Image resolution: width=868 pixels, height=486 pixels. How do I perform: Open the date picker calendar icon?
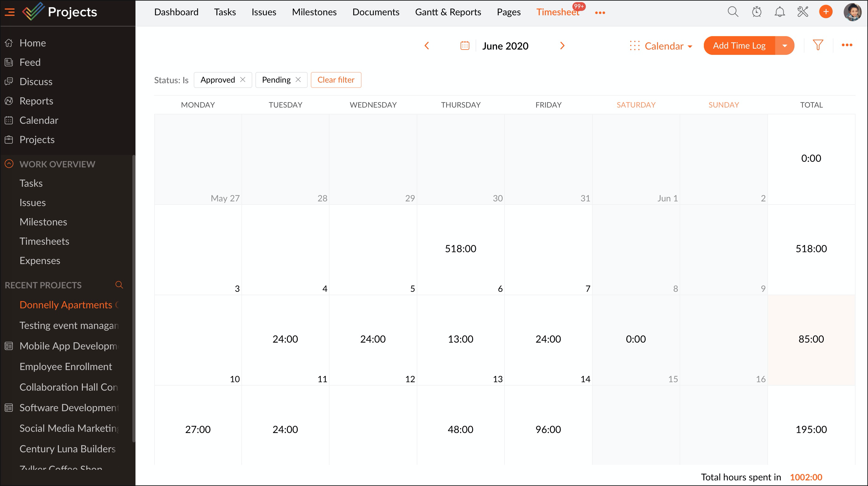point(465,46)
